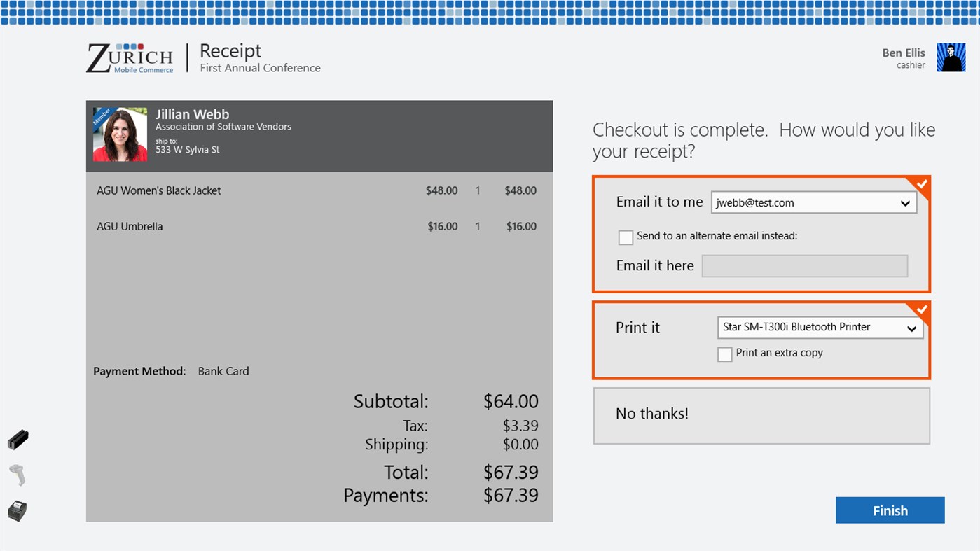Choose the No thanks receipt option

[x=761, y=414]
